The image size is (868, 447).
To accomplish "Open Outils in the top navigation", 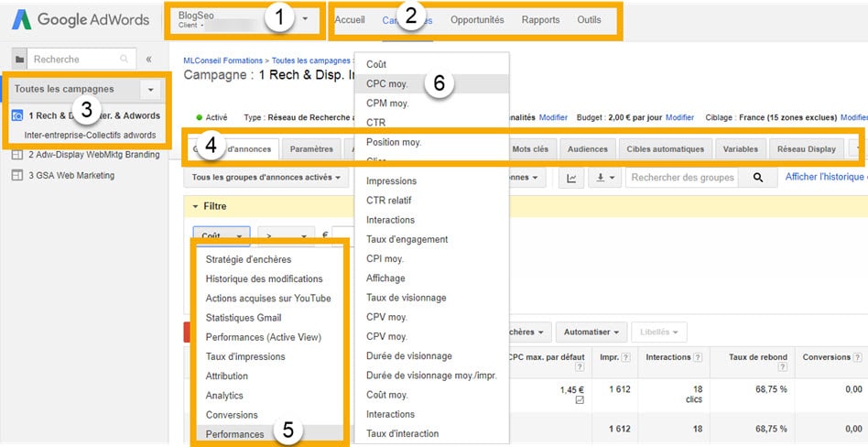I will [x=589, y=20].
